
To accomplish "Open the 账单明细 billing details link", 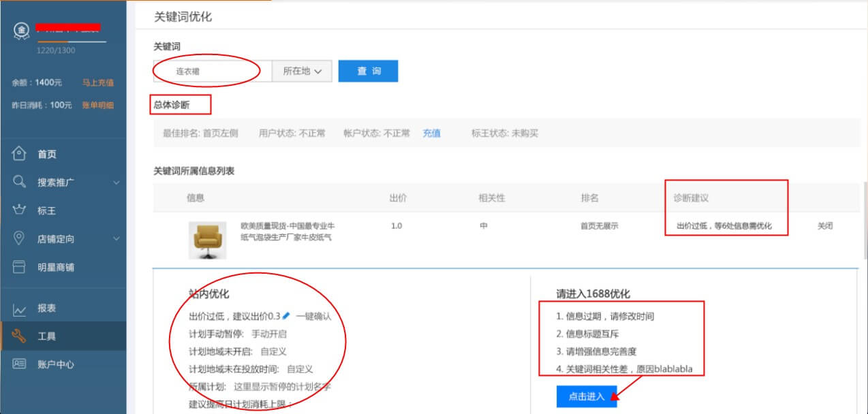I will pyautogui.click(x=97, y=105).
